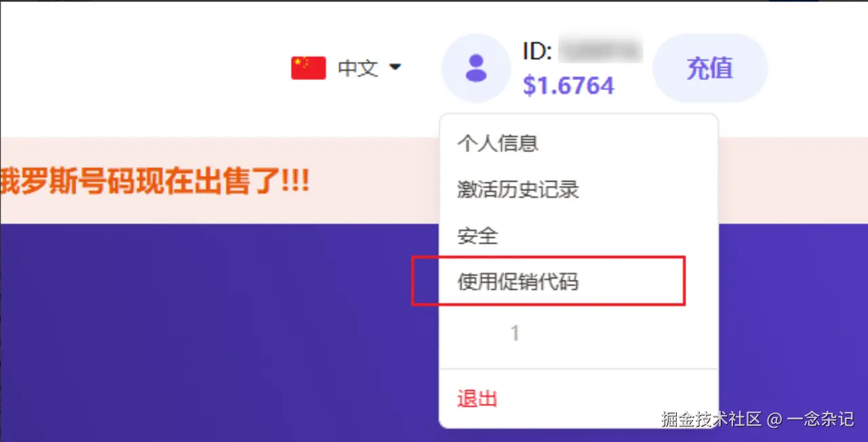
Task: Click the $1.6764 account balance
Action: pyautogui.click(x=568, y=85)
